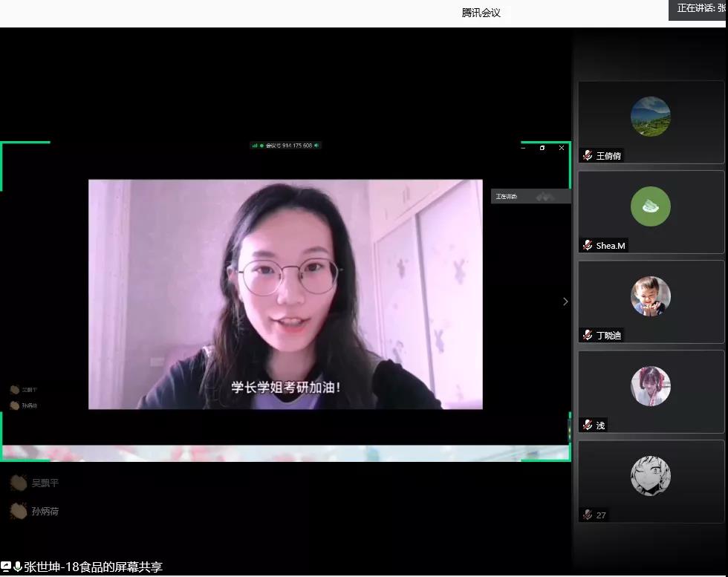
Task: Select 丁晓迪's child photo avatar
Action: click(650, 296)
